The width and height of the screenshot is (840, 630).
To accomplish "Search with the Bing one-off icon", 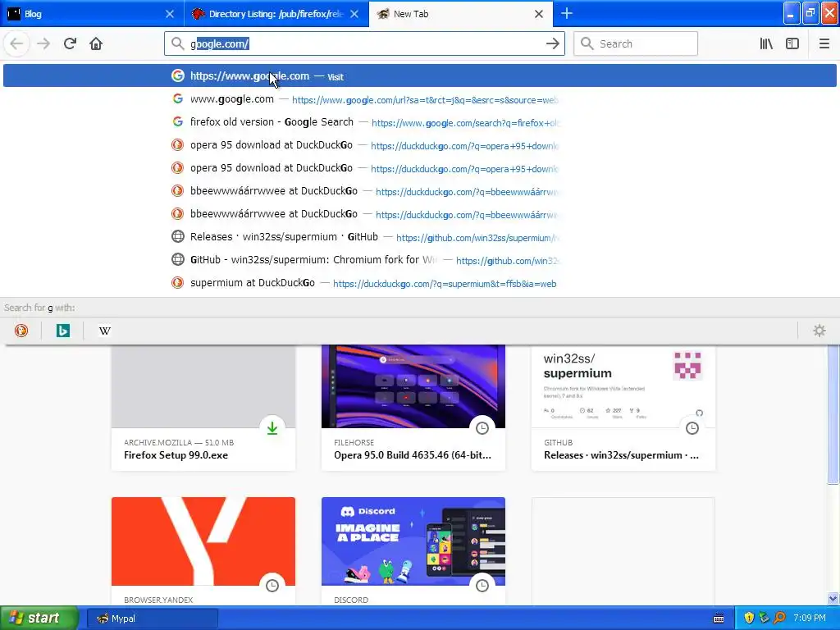I will [x=63, y=331].
